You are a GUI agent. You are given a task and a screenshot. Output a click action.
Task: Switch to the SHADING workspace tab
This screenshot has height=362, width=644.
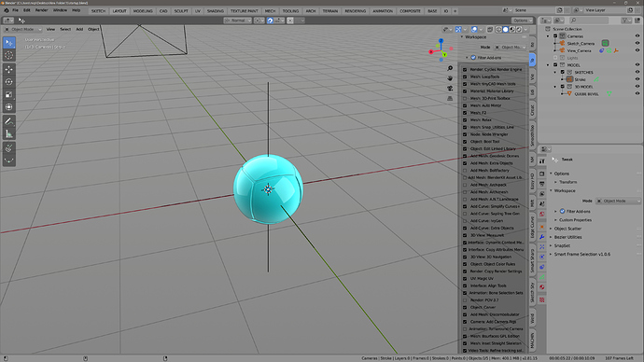pyautogui.click(x=216, y=11)
